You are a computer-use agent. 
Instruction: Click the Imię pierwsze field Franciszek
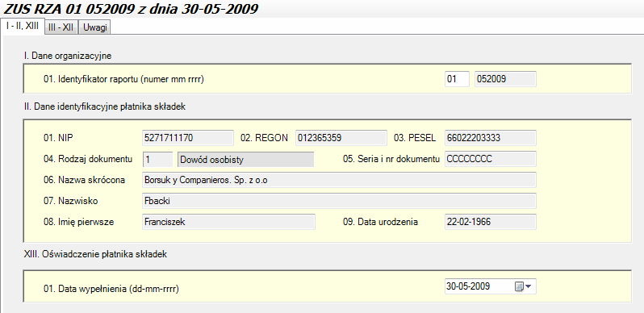tap(228, 222)
